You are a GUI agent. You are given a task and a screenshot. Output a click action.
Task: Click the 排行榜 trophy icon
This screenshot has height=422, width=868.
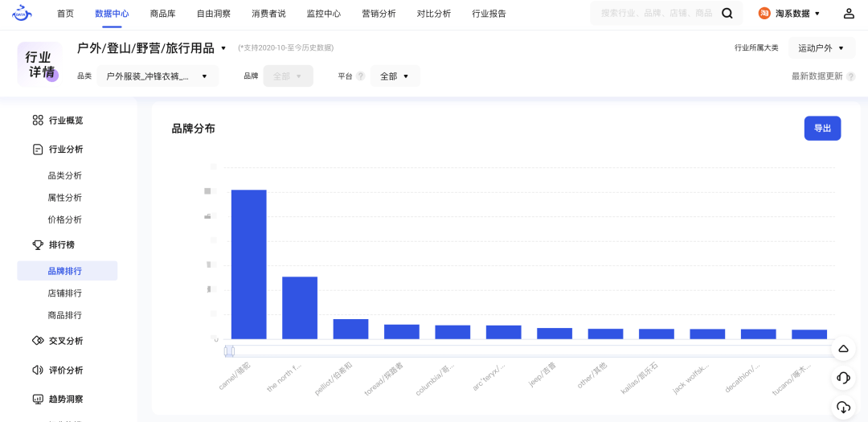tap(38, 244)
